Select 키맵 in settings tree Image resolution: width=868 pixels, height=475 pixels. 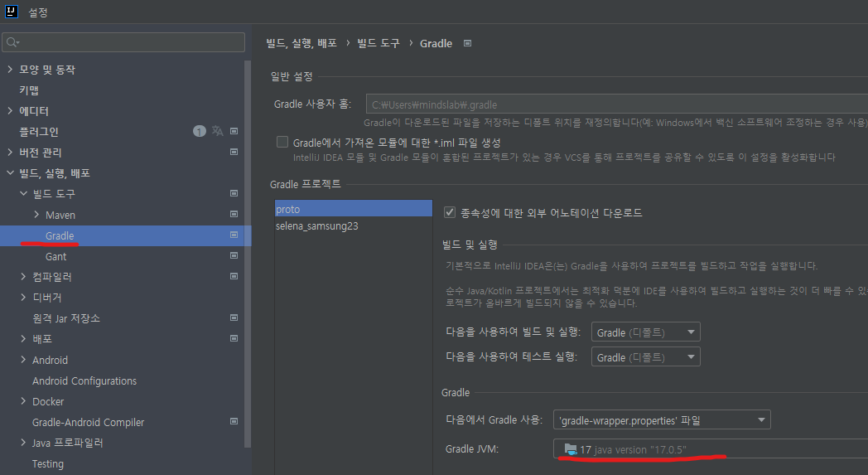29,90
